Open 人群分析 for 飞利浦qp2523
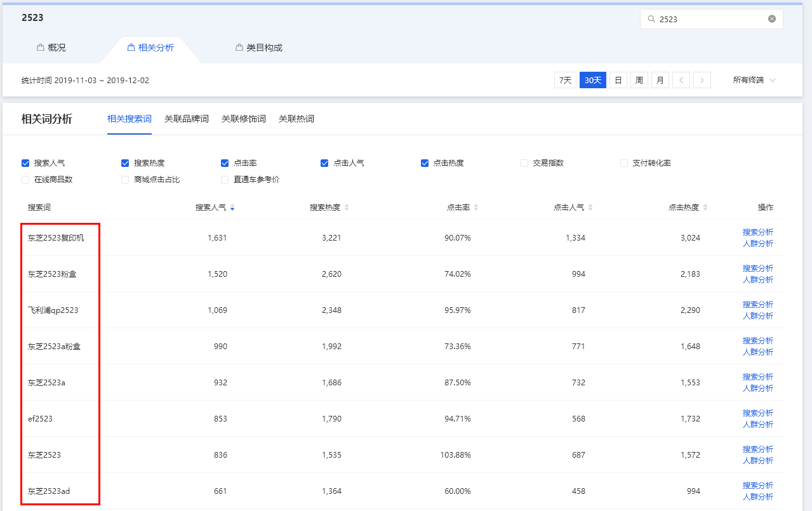 click(758, 316)
